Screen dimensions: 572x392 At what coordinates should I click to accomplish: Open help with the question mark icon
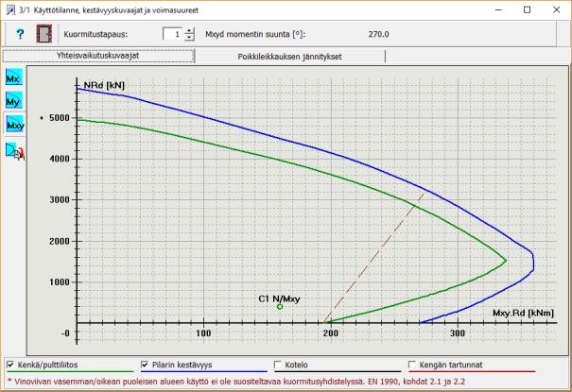[x=20, y=34]
